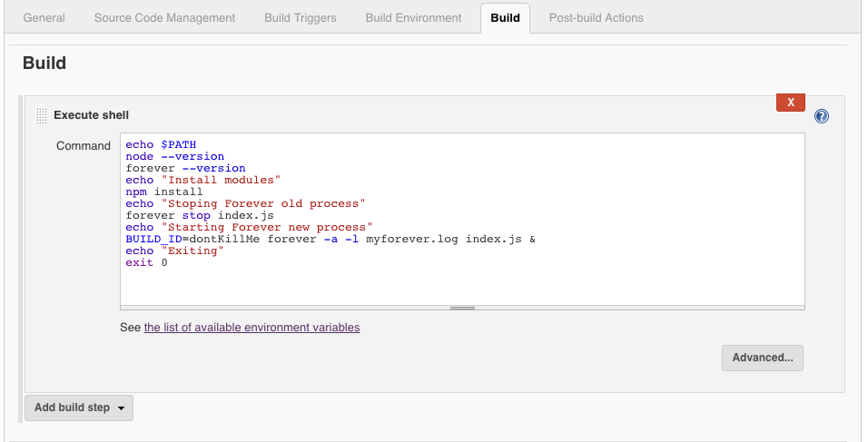Screen dimensions: 868x442
Task: Click the "echo $PATH" line in Command
Action: pos(161,145)
